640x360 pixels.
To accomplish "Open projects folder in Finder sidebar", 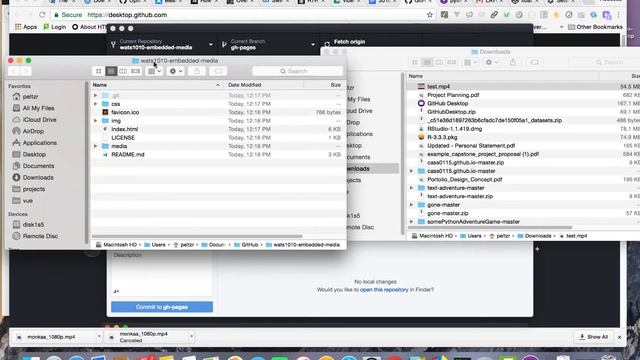I will [29, 189].
